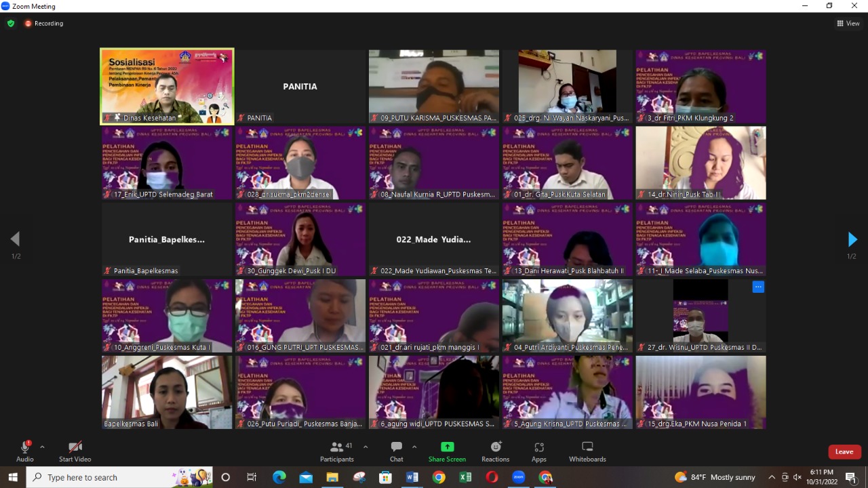
Task: Show hidden system tray icons
Action: point(772,477)
